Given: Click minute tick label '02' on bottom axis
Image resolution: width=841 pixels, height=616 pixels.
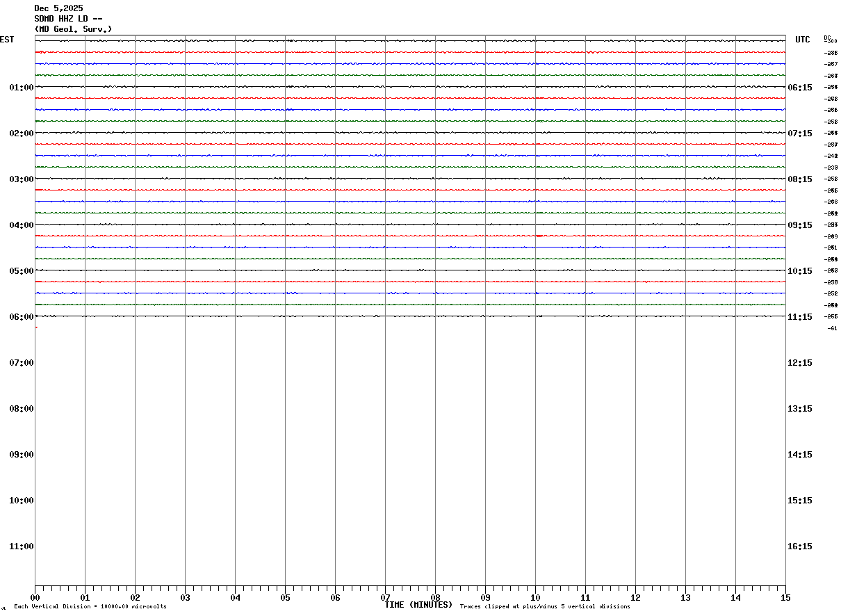Looking at the screenshot, I should click(x=135, y=597).
